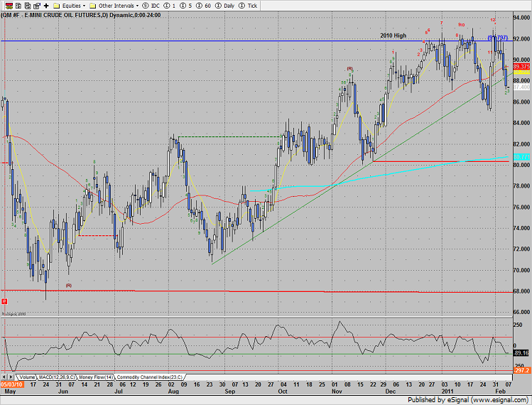Image resolution: width=532 pixels, height=405 pixels.
Task: Set chart interval to 60 minutes
Action: point(206,4)
